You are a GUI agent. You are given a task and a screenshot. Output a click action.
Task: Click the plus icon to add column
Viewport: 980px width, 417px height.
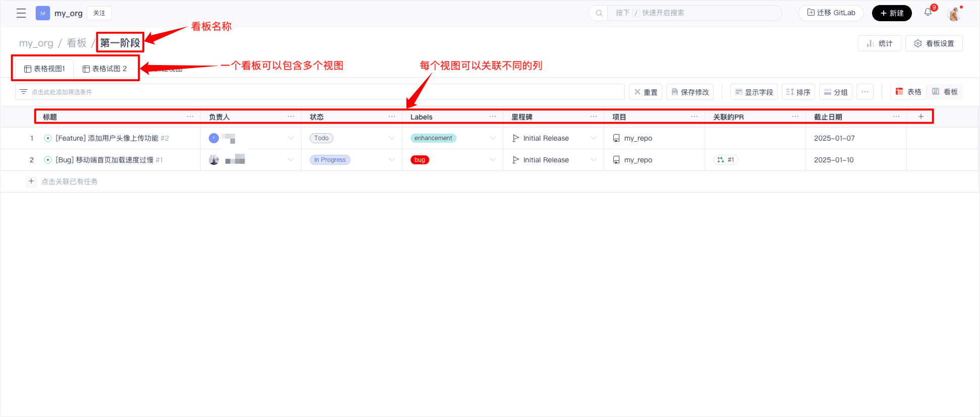click(x=920, y=116)
